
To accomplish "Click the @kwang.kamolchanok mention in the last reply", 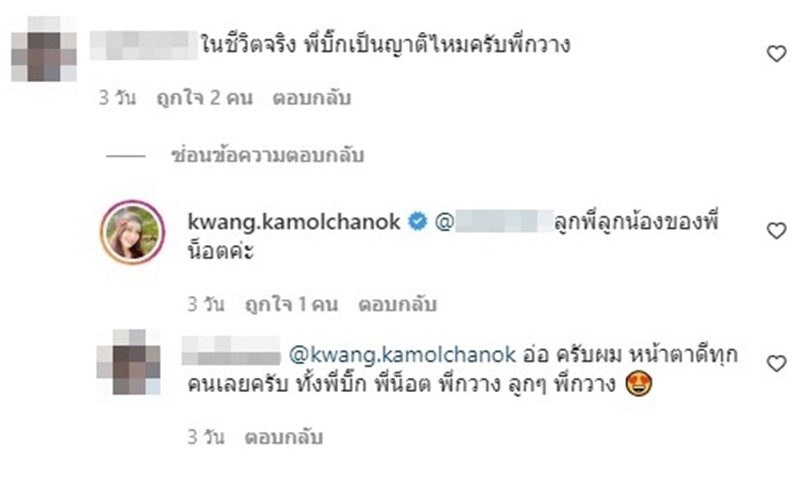I will coord(402,355).
